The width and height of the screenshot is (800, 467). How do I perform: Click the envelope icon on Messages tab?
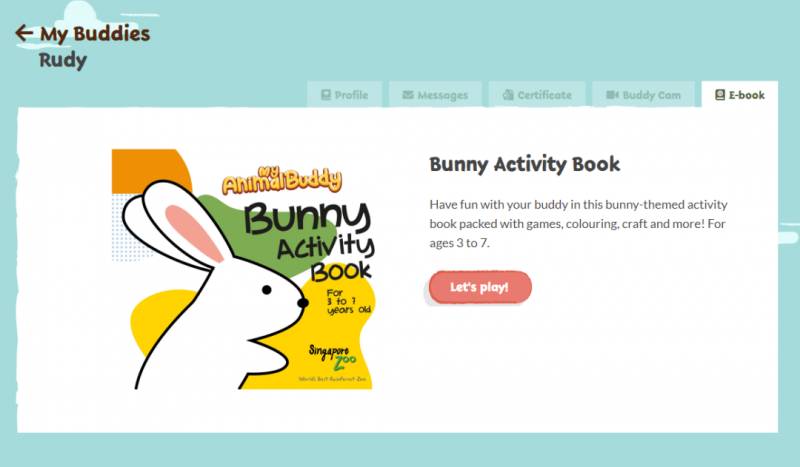(x=408, y=95)
